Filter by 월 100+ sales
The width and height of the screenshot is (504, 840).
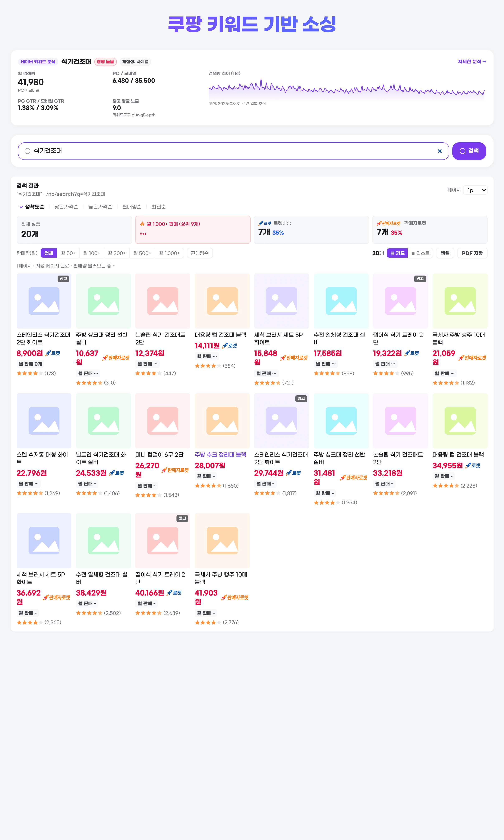click(x=92, y=253)
